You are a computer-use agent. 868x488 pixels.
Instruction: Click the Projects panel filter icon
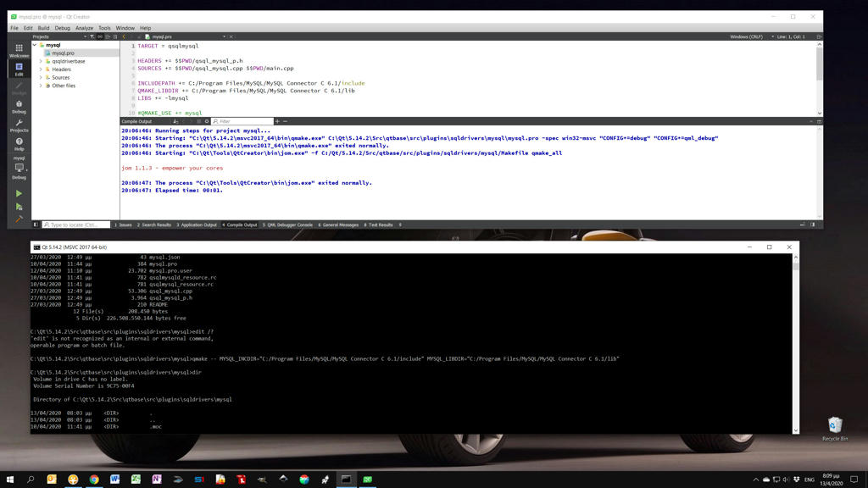click(92, 36)
